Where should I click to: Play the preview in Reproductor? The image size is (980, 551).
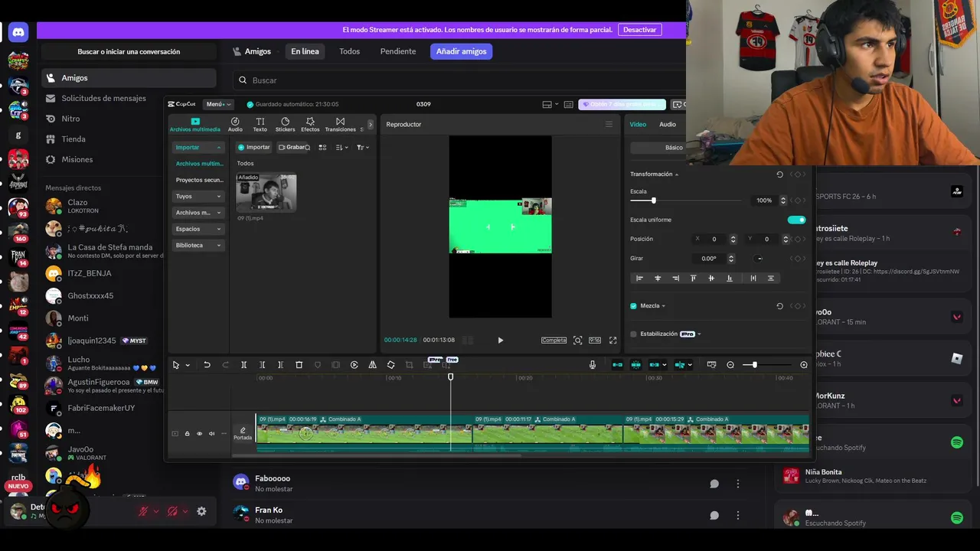pyautogui.click(x=501, y=341)
